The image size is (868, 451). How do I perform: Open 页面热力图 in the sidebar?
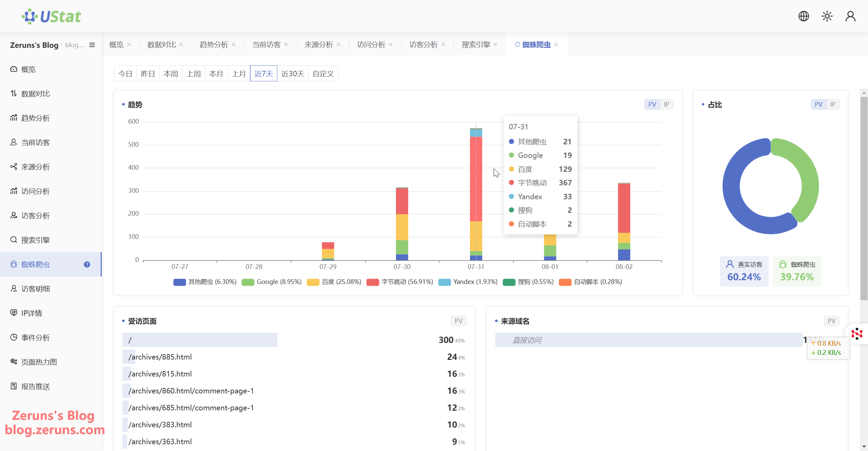click(34, 362)
